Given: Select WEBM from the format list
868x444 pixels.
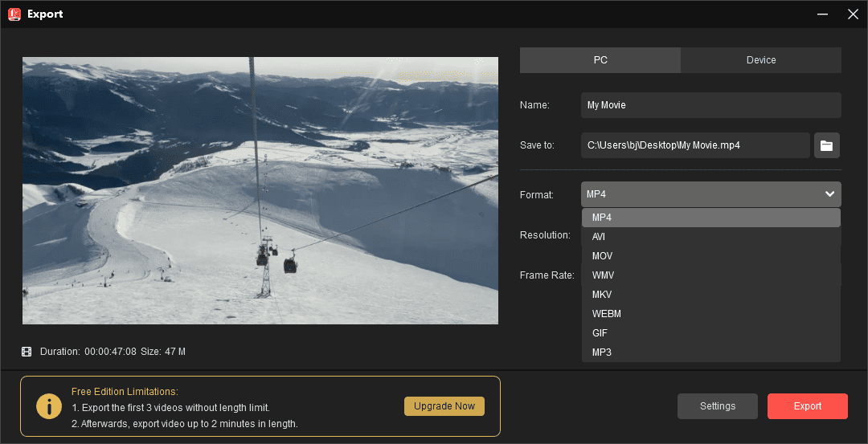Looking at the screenshot, I should point(710,314).
